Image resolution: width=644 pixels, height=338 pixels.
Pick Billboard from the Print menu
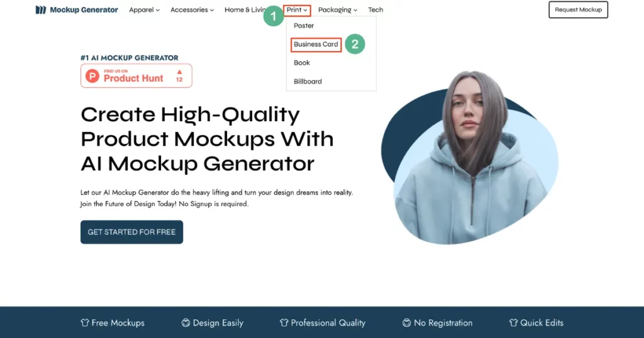pyautogui.click(x=308, y=81)
